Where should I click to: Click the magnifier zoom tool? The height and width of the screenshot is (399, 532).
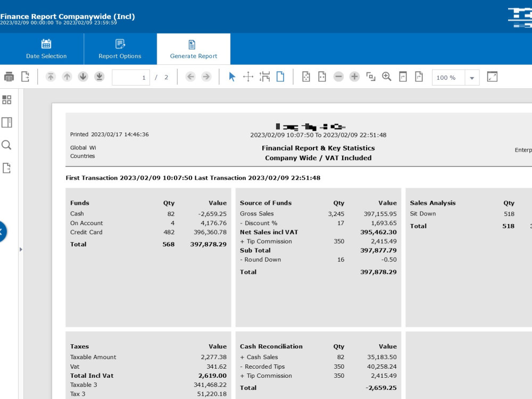tap(387, 77)
